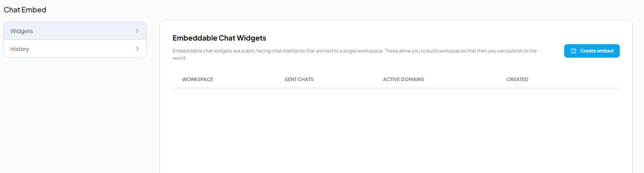This screenshot has height=173, width=644.
Task: Click the Chat Embed page title
Action: 25,10
